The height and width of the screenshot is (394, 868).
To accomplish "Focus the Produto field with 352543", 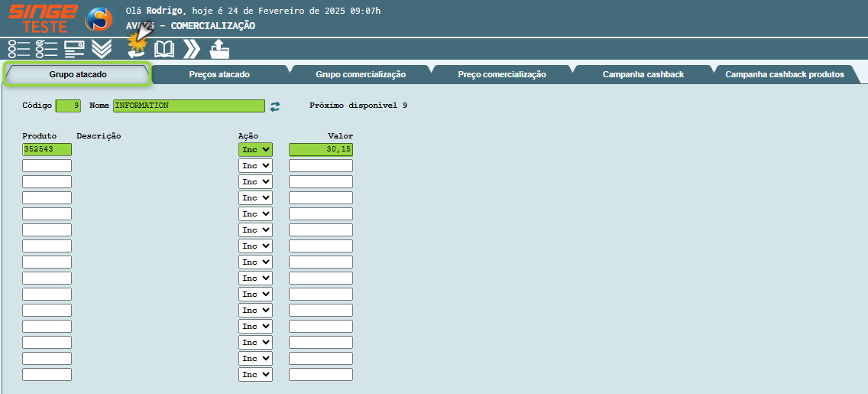I will tap(47, 150).
